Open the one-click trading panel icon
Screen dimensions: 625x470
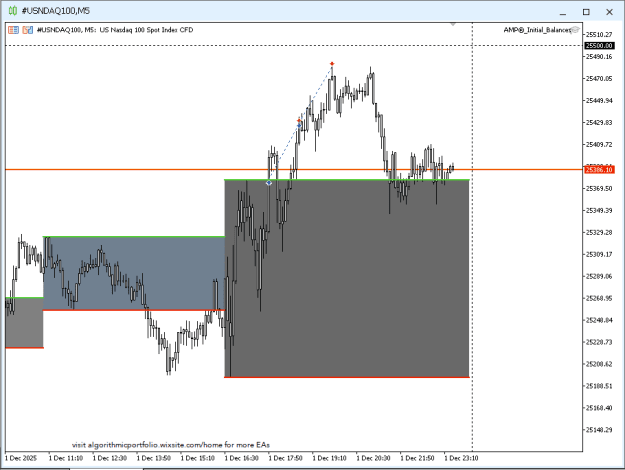[14, 30]
